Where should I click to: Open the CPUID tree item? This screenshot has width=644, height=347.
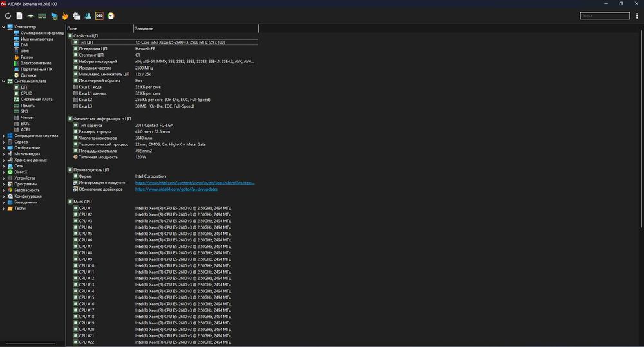click(26, 93)
